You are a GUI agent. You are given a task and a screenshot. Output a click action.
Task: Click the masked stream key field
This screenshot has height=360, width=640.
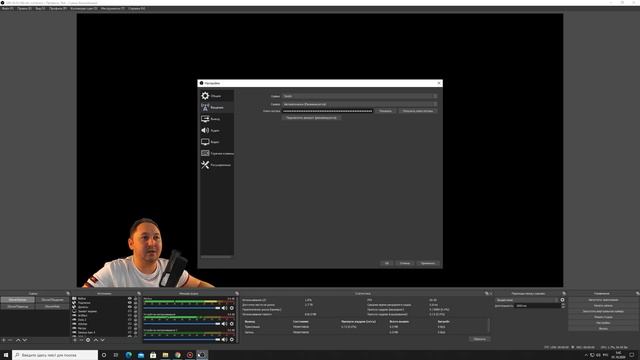point(328,111)
